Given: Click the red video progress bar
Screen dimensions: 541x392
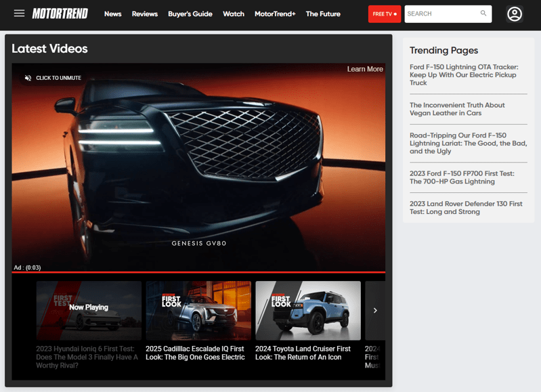Looking at the screenshot, I should [198, 272].
